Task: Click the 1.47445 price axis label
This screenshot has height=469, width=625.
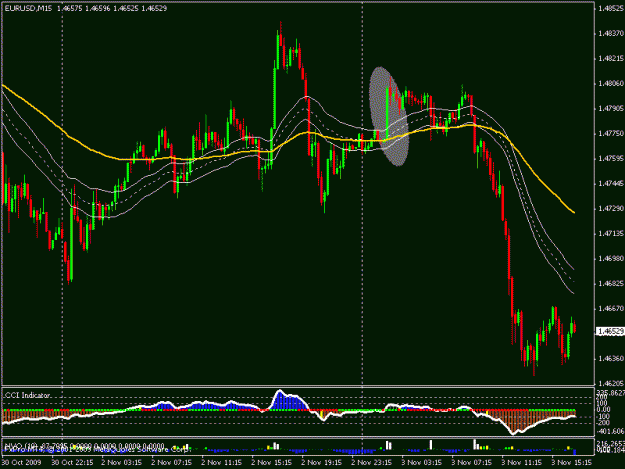Action: click(611, 184)
